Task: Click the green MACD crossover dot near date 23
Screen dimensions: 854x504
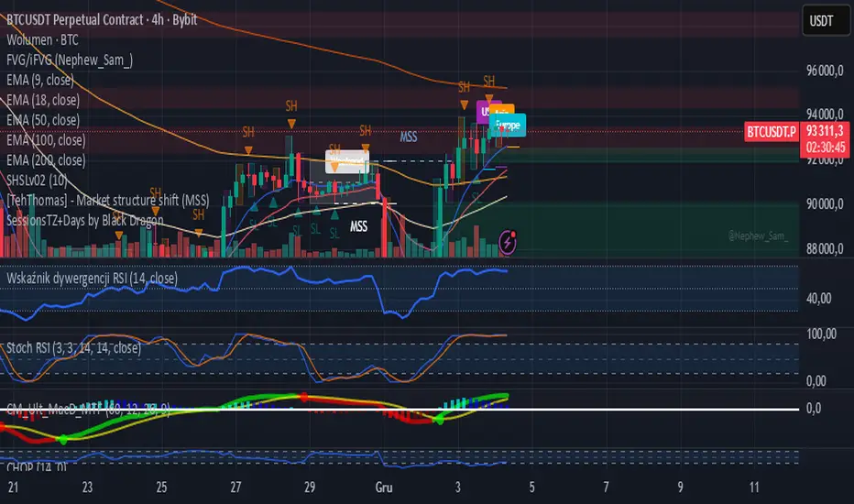Action: pyautogui.click(x=63, y=439)
